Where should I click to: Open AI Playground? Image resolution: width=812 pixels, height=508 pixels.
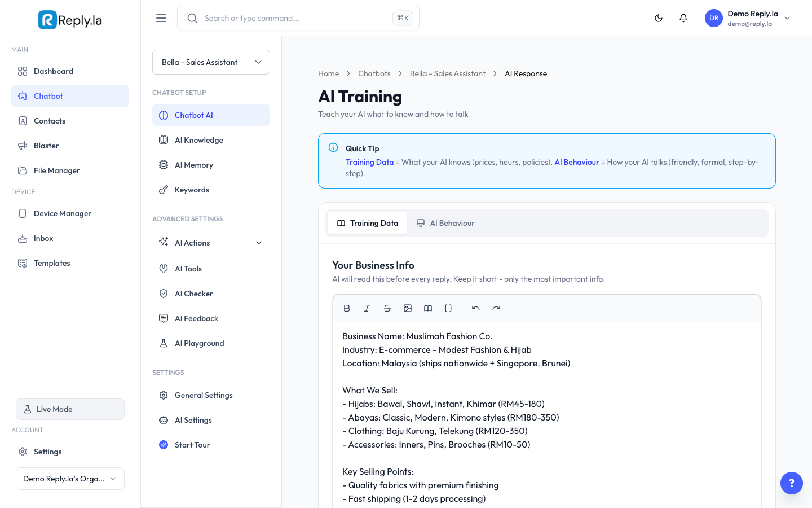click(211, 343)
